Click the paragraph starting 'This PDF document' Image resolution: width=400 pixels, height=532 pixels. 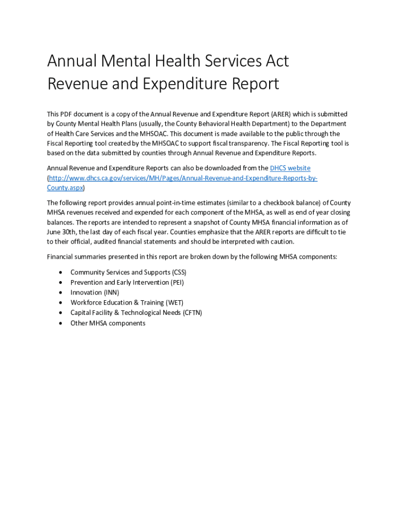[197, 134]
